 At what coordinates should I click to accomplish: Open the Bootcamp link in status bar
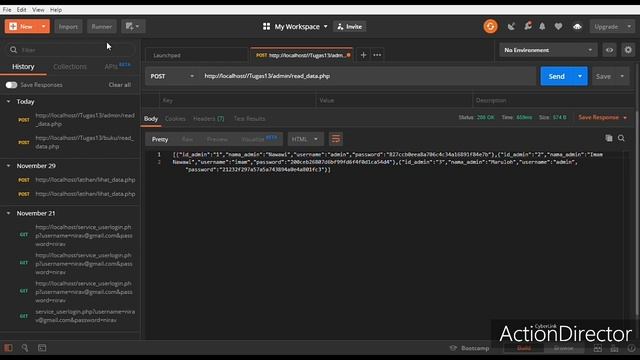coord(469,348)
